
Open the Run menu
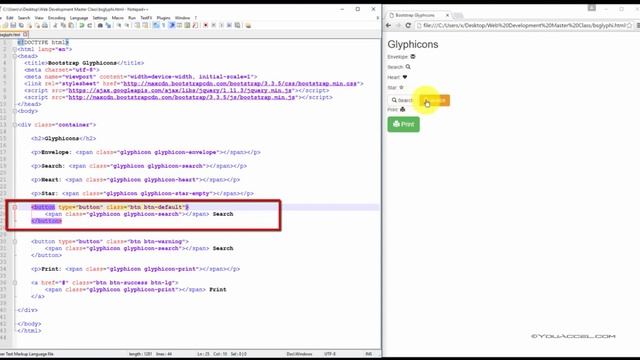[x=132, y=18]
